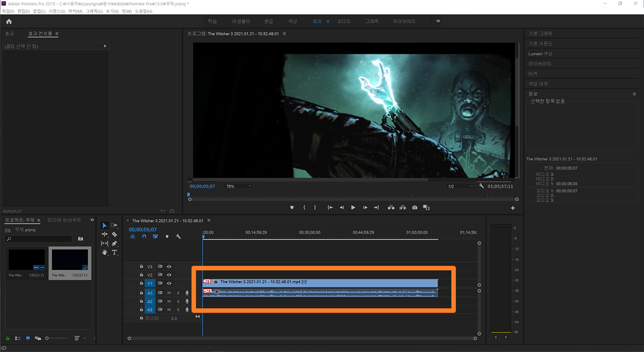Play the program monitor
The image size is (644, 352).
(353, 208)
